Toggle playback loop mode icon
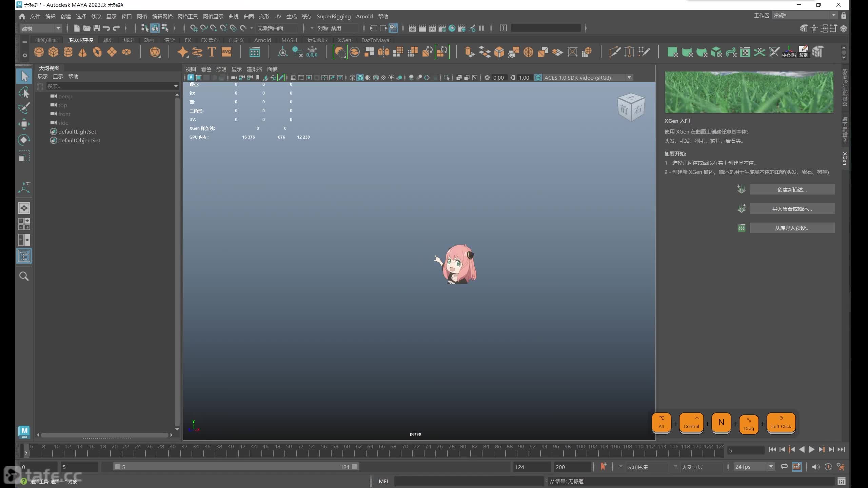Screen dimensions: 868x488 [x=784, y=467]
